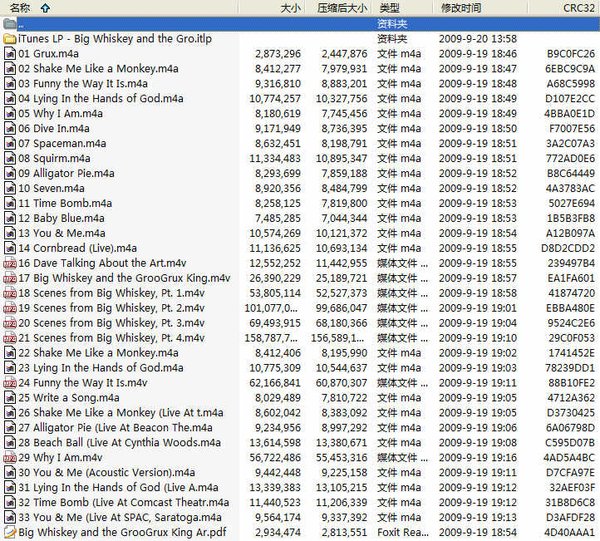Click compressed size 99,686,047

pyautogui.click(x=341, y=308)
